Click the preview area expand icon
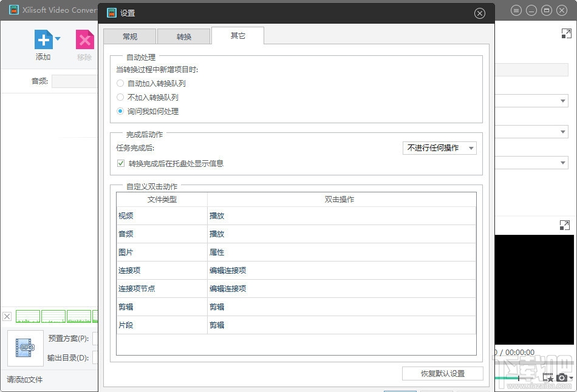The width and height of the screenshot is (577, 392). (x=564, y=225)
